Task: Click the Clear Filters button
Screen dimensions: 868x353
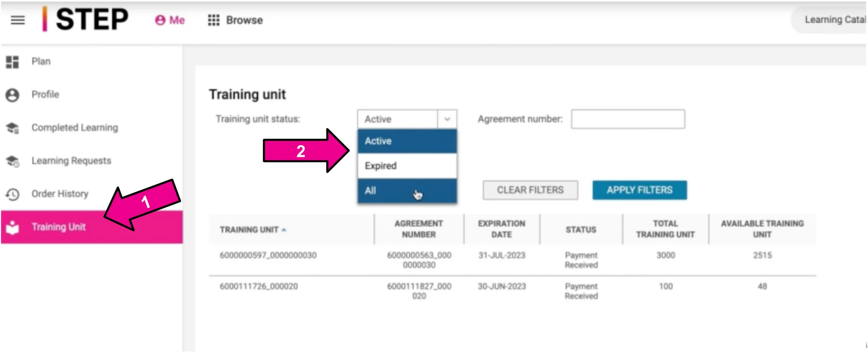Action: tap(530, 190)
